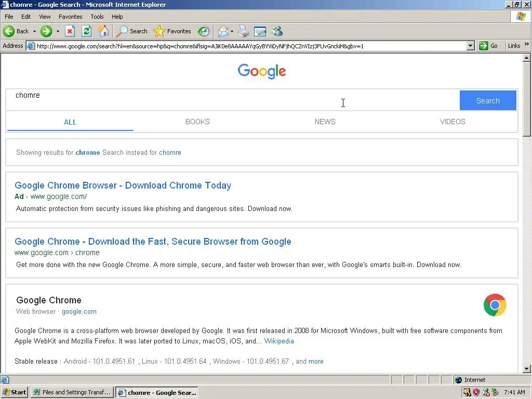Image resolution: width=532 pixels, height=399 pixels.
Task: Open 'Google Chrome Browser - Download Chrome Today' ad
Action: click(123, 185)
